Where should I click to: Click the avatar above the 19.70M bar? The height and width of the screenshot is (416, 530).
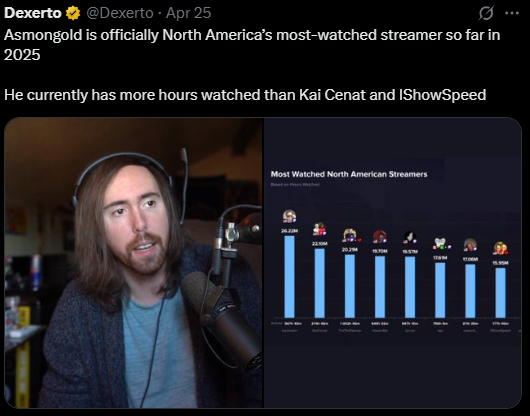tap(380, 237)
